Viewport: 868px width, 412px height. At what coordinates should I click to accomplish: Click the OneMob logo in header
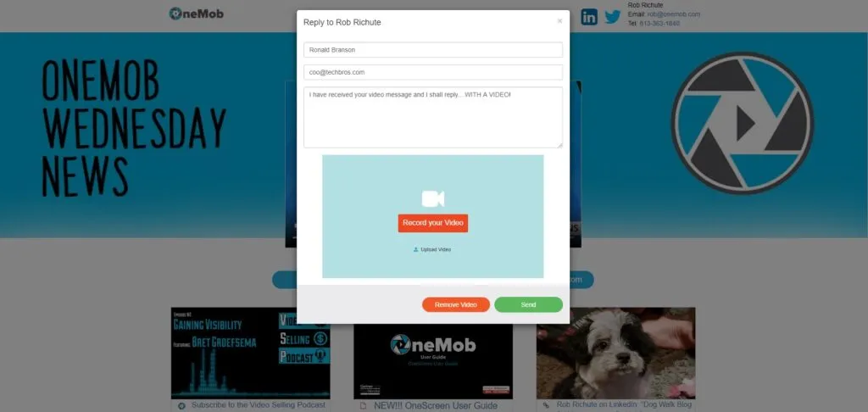click(197, 14)
